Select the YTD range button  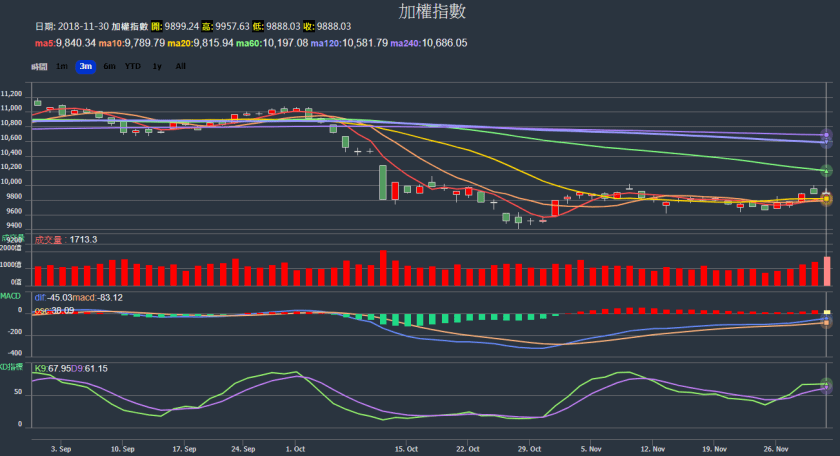point(132,66)
